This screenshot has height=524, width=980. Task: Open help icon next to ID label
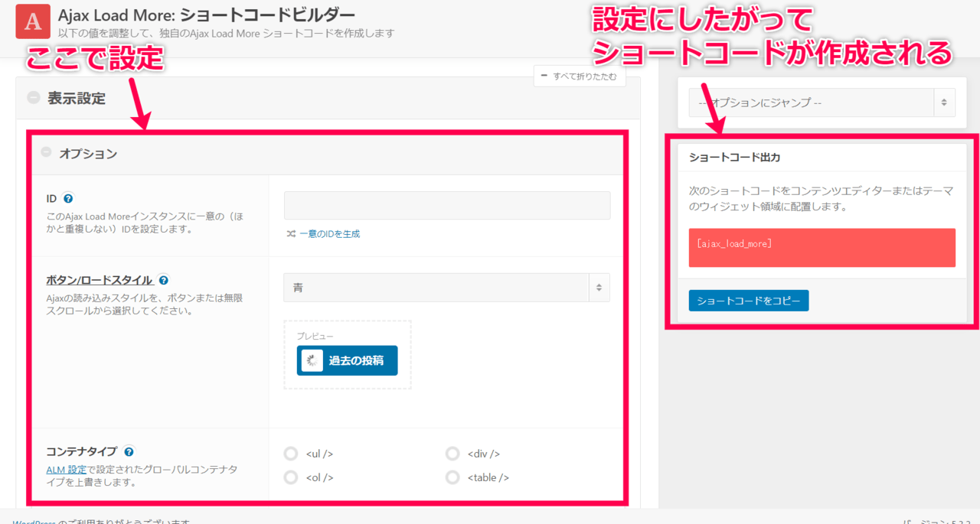click(68, 198)
